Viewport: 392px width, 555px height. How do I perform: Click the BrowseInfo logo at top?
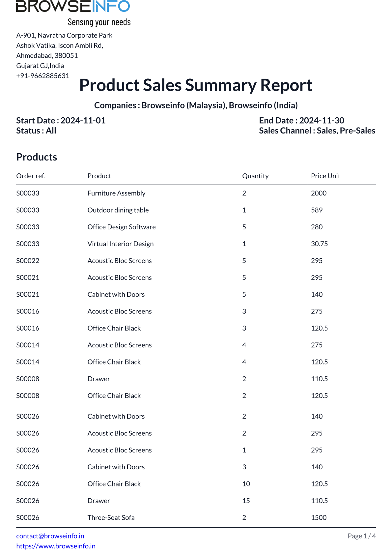tap(73, 13)
